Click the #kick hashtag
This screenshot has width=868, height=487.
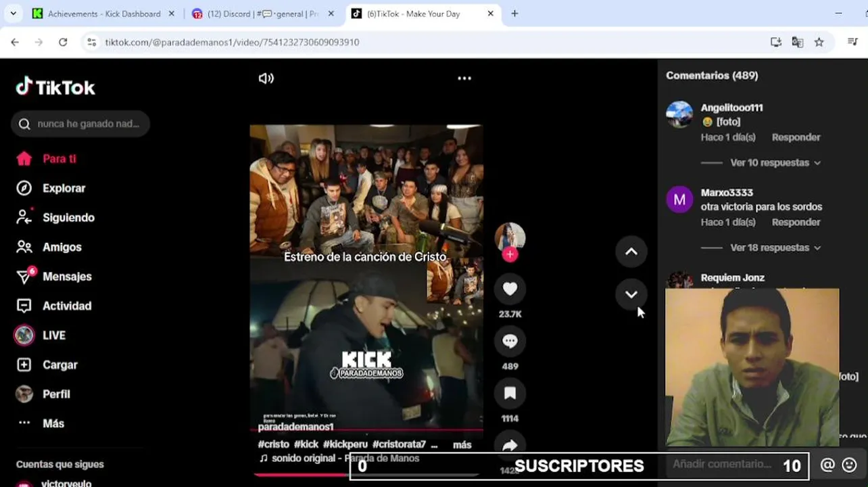306,445
